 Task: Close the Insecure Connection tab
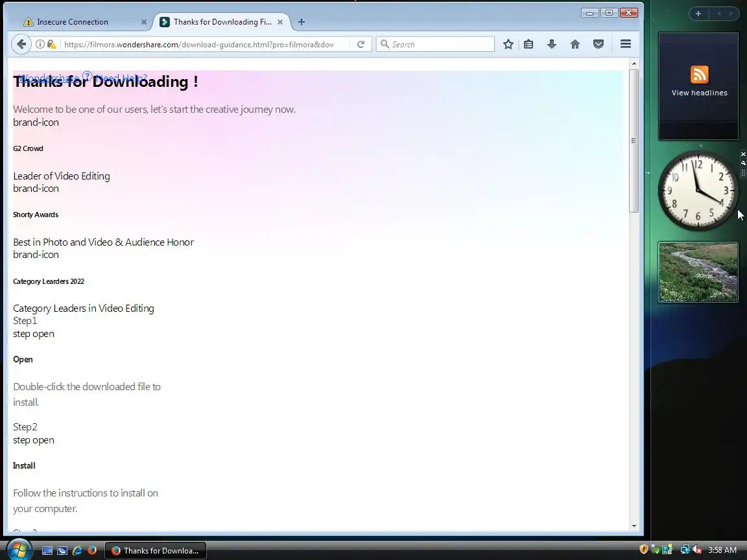click(144, 22)
